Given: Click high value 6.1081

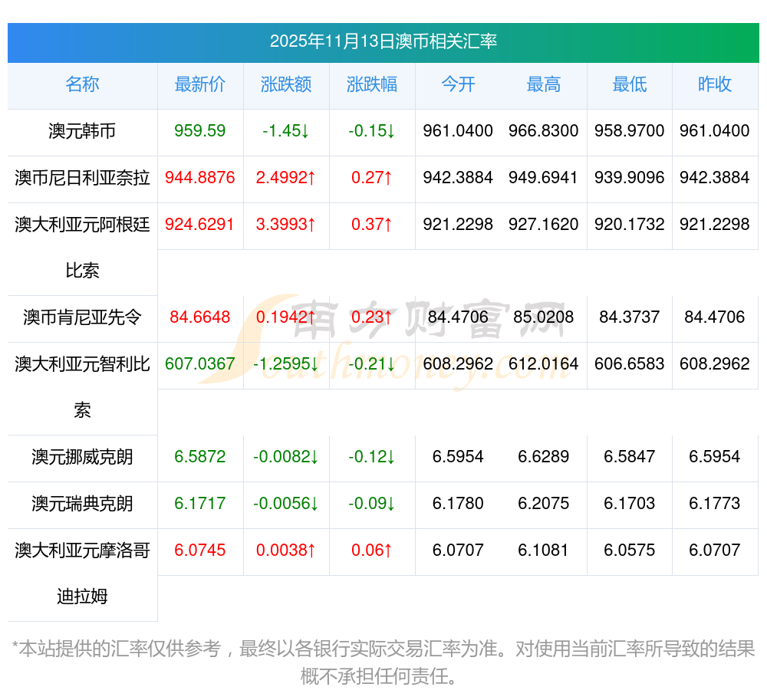Looking at the screenshot, I should 544,550.
